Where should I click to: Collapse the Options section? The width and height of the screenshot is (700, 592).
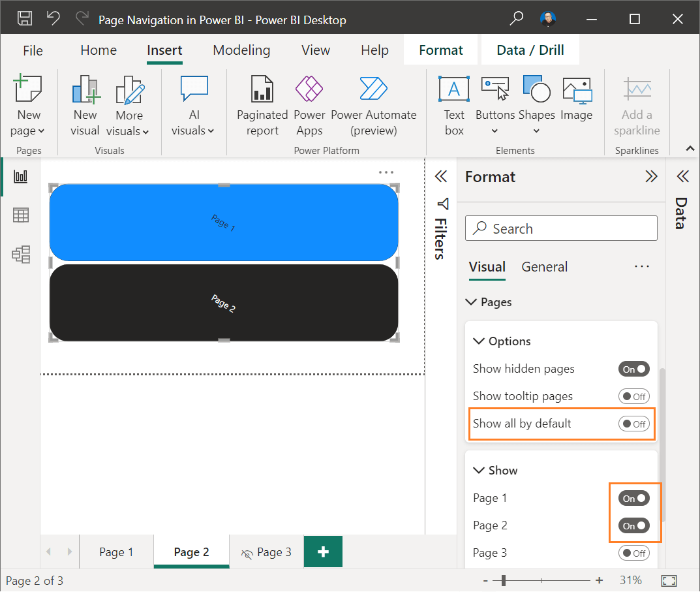point(479,341)
